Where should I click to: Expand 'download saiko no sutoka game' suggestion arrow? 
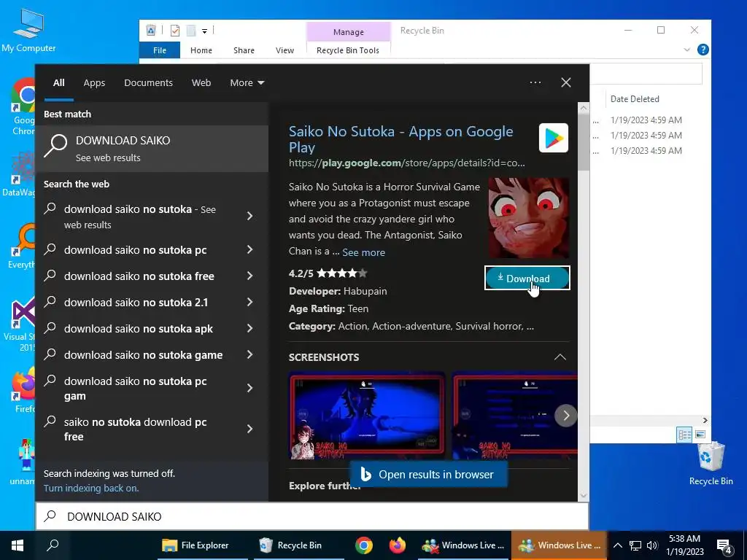pyautogui.click(x=249, y=354)
